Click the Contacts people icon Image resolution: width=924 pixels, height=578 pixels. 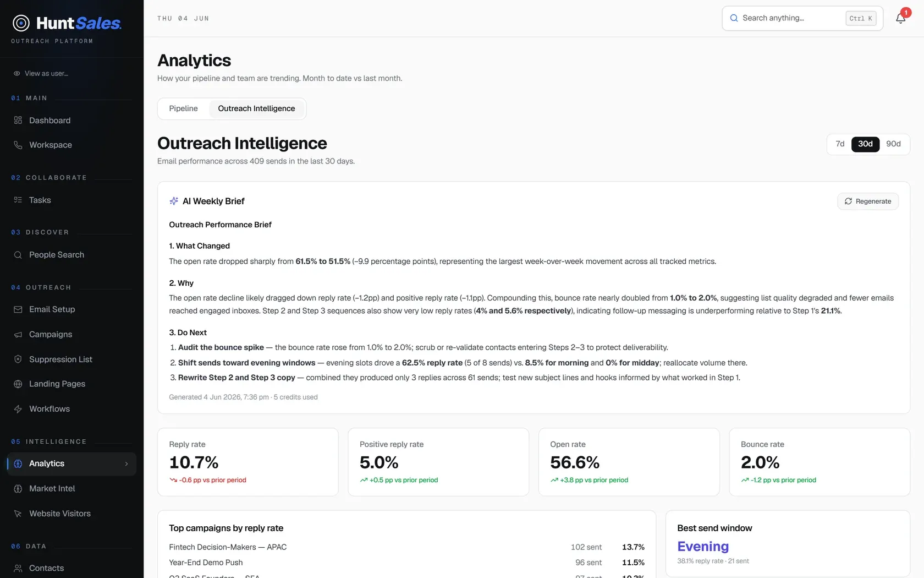[x=18, y=568]
